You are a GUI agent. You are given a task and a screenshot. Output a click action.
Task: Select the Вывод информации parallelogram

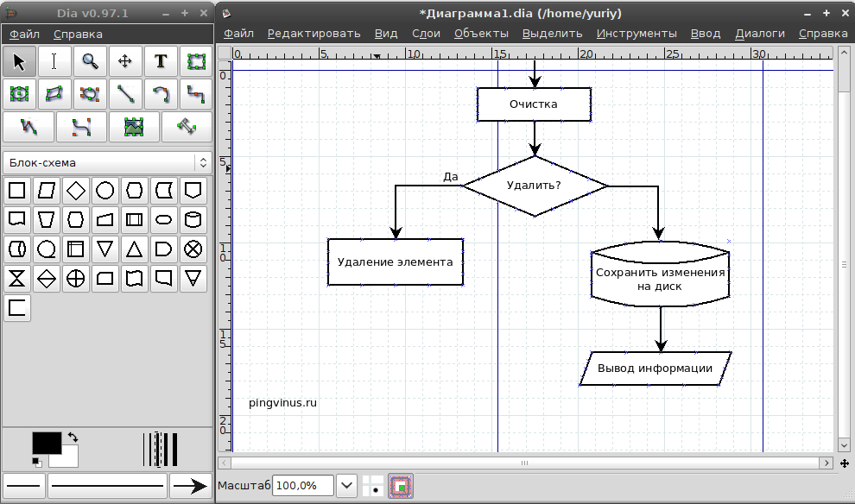(x=655, y=369)
